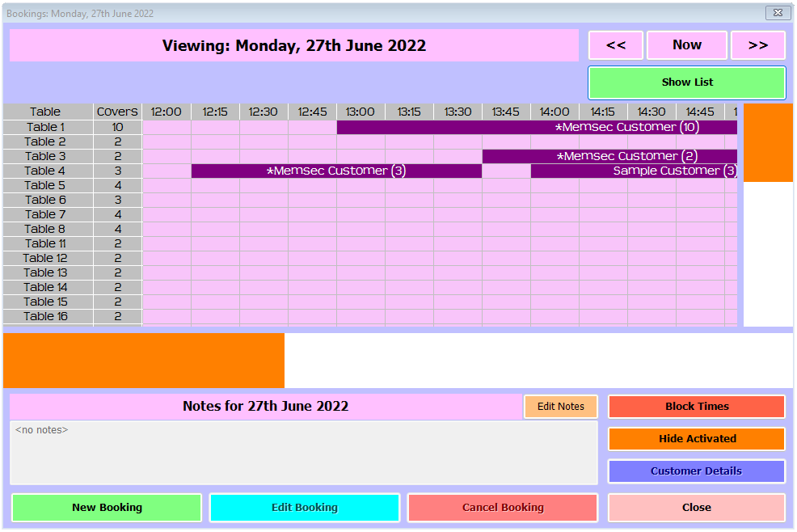Open Customer Details
The width and height of the screenshot is (797, 532).
[696, 471]
